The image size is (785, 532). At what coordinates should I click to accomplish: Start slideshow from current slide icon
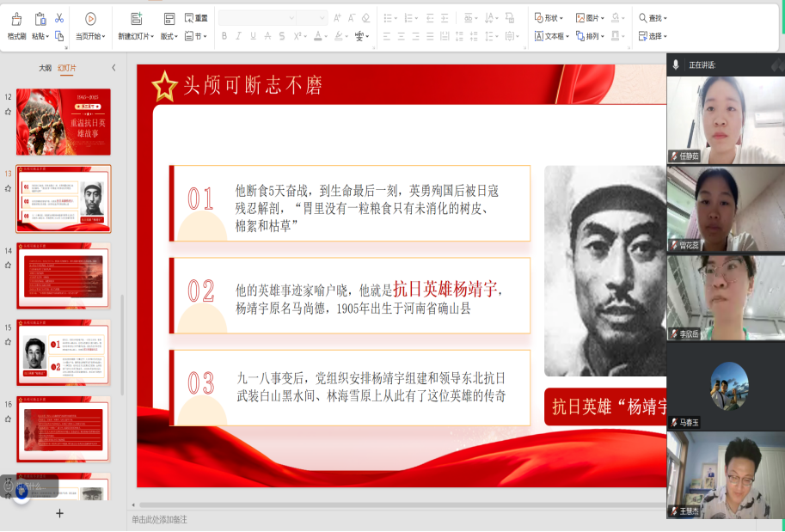[90, 19]
